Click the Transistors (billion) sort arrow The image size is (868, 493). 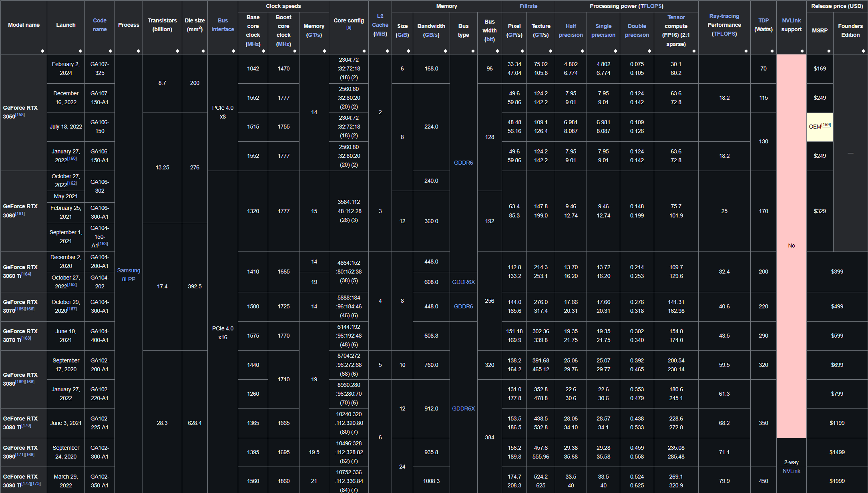(177, 51)
